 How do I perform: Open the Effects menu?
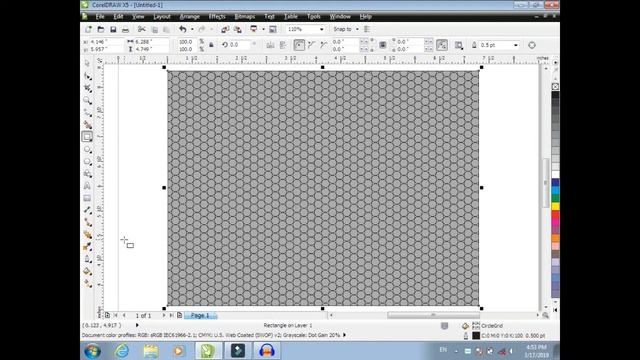[217, 17]
